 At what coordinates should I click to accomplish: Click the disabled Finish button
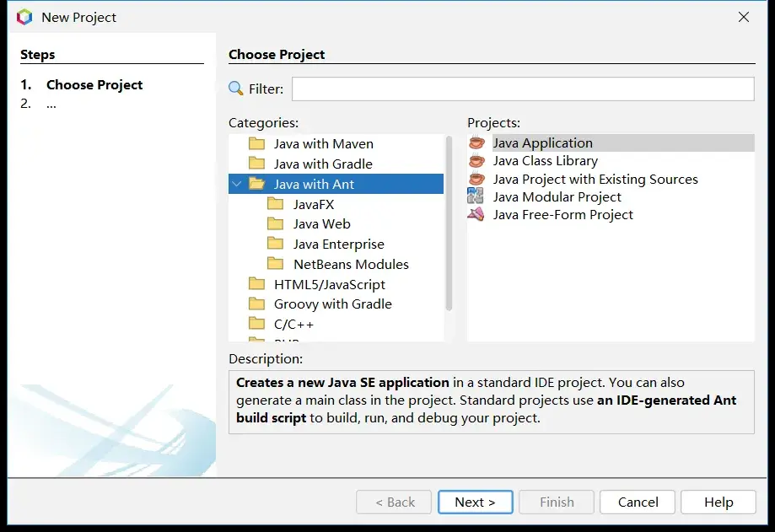pyautogui.click(x=557, y=502)
